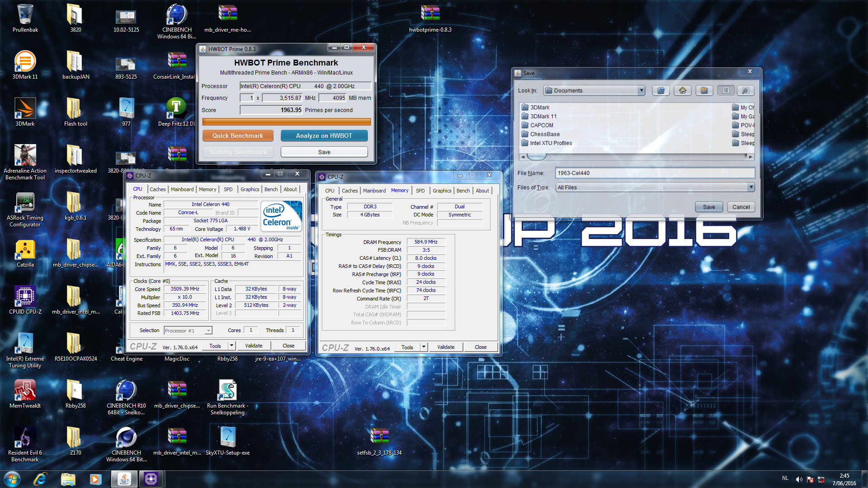The width and height of the screenshot is (868, 488).
Task: Select Run Benchmark - Snelkoppeling shortcut
Action: pos(227,398)
